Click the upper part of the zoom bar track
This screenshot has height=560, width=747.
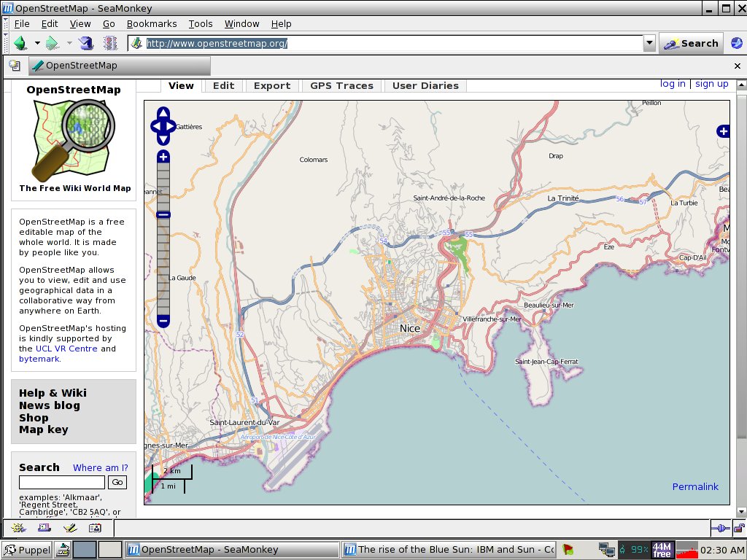163,186
